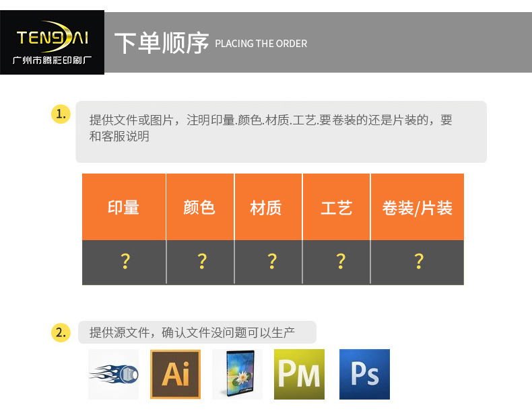Click the question mark under 印量
Viewport: 532px width, 411px height.
pyautogui.click(x=125, y=261)
